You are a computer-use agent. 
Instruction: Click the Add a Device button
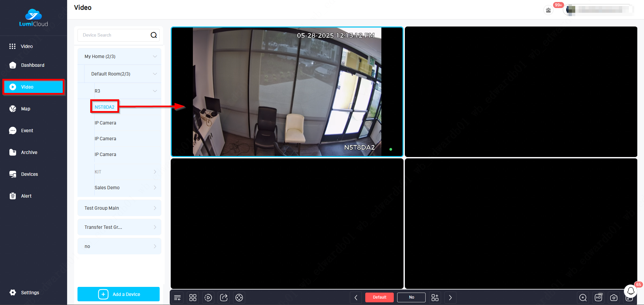(118, 294)
